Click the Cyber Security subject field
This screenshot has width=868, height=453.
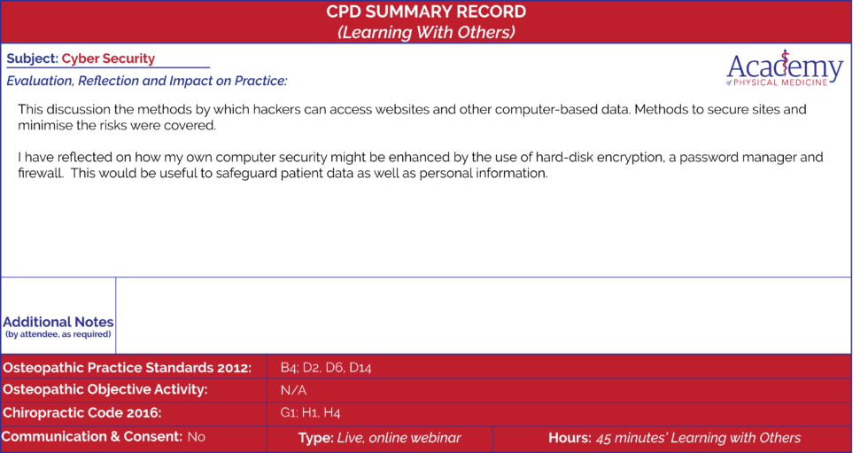pyautogui.click(x=108, y=59)
